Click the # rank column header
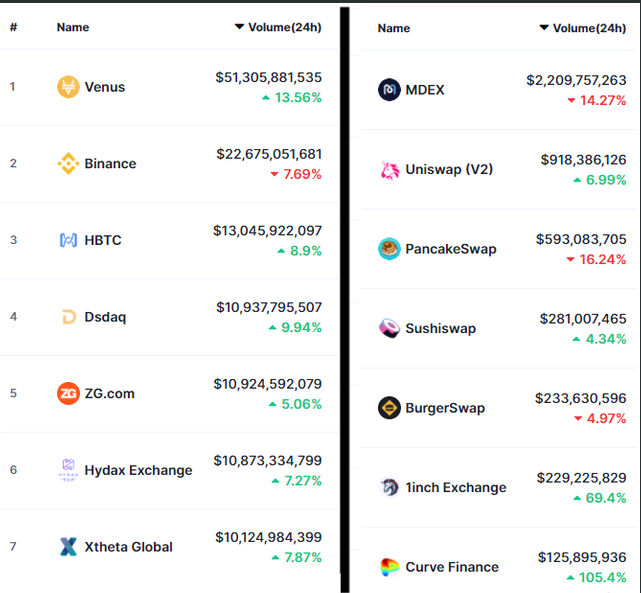This screenshot has width=641, height=593. point(13,27)
